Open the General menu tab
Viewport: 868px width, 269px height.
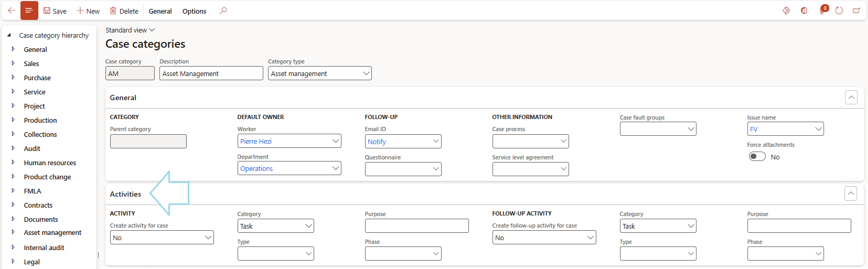click(x=160, y=11)
